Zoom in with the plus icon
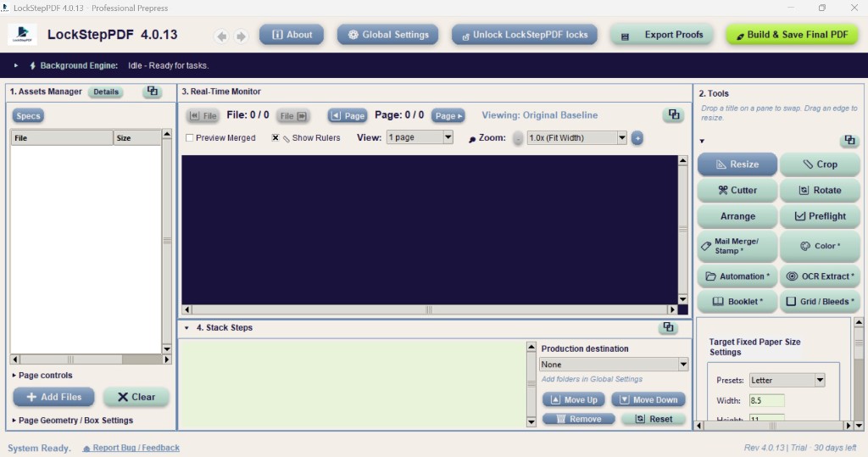This screenshot has width=868, height=457. [x=637, y=138]
